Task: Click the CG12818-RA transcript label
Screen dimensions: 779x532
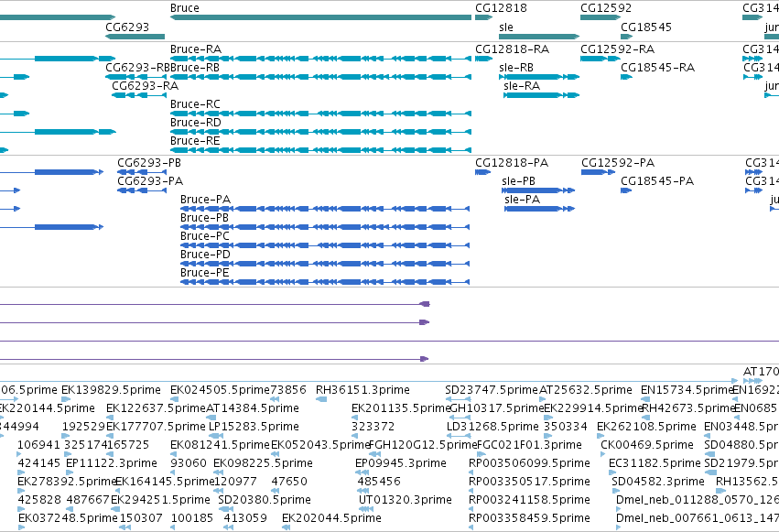Action: 513,49
